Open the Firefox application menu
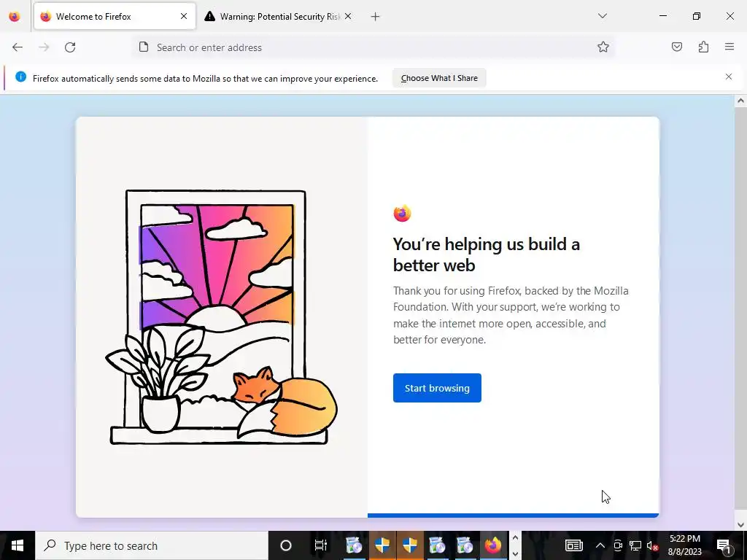747x560 pixels. (x=729, y=47)
